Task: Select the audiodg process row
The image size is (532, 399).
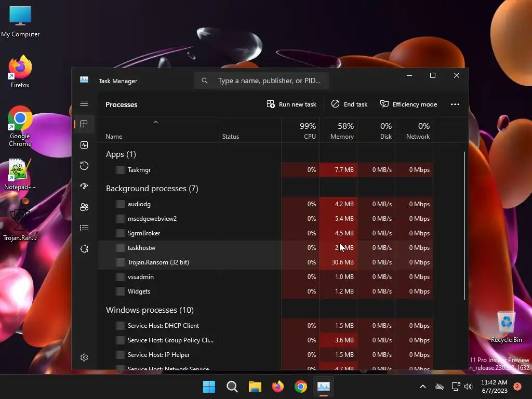Action: click(x=265, y=204)
